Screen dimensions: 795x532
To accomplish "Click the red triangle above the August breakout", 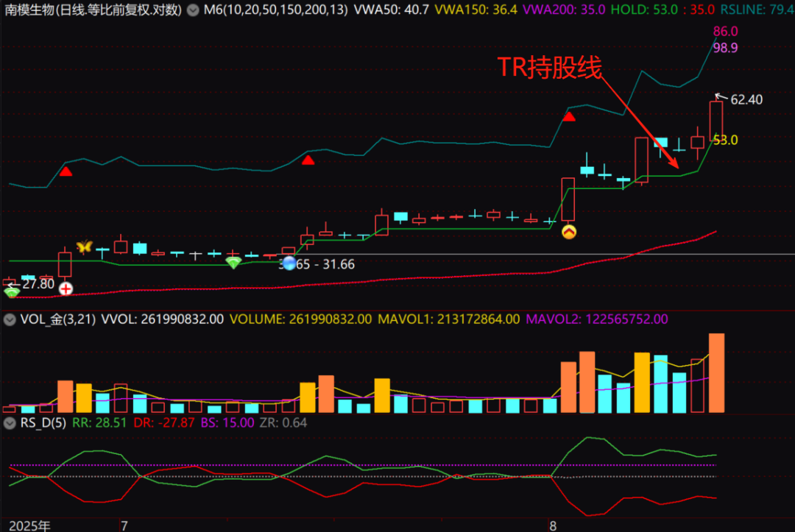I will pos(569,117).
